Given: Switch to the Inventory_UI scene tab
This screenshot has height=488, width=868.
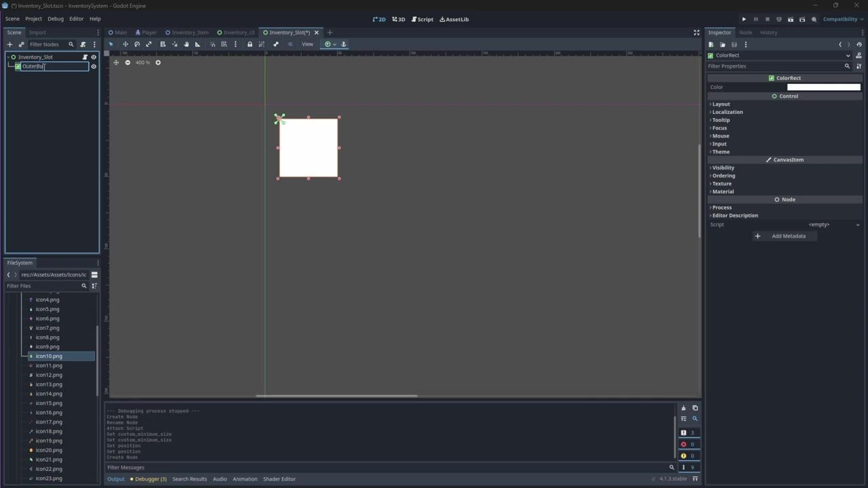Looking at the screenshot, I should tap(236, 33).
